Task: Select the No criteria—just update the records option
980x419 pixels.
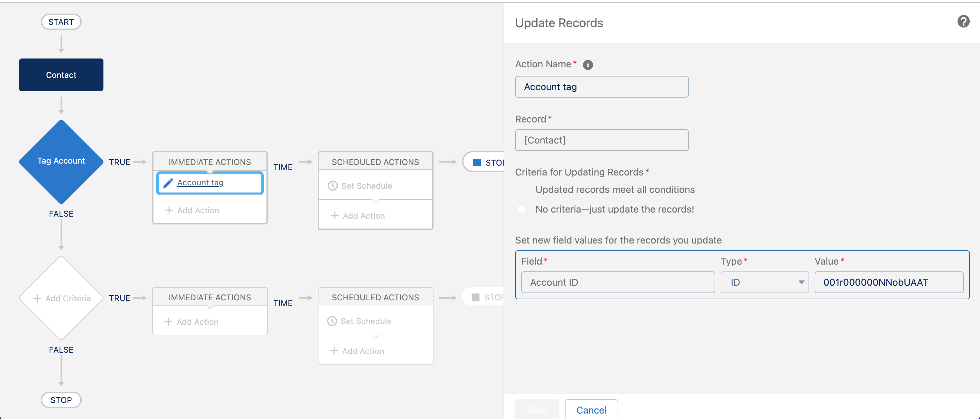Action: click(x=521, y=209)
